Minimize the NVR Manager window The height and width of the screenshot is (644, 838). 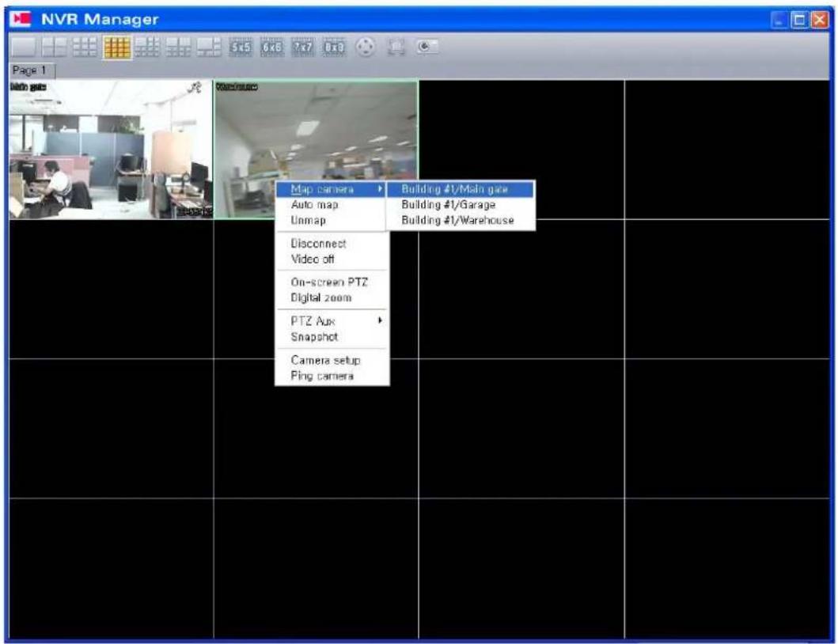point(779,21)
